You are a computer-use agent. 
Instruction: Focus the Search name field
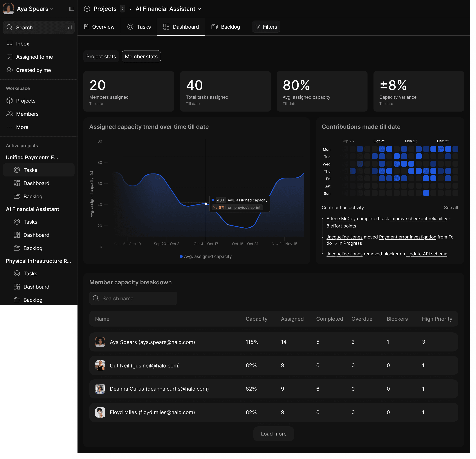coord(133,298)
